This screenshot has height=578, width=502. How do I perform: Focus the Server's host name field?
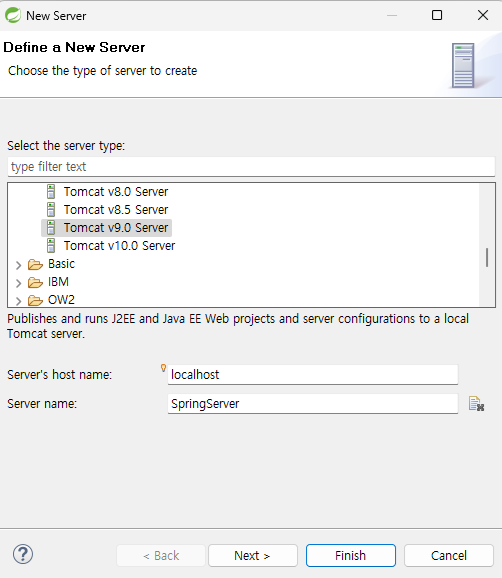[x=313, y=375]
